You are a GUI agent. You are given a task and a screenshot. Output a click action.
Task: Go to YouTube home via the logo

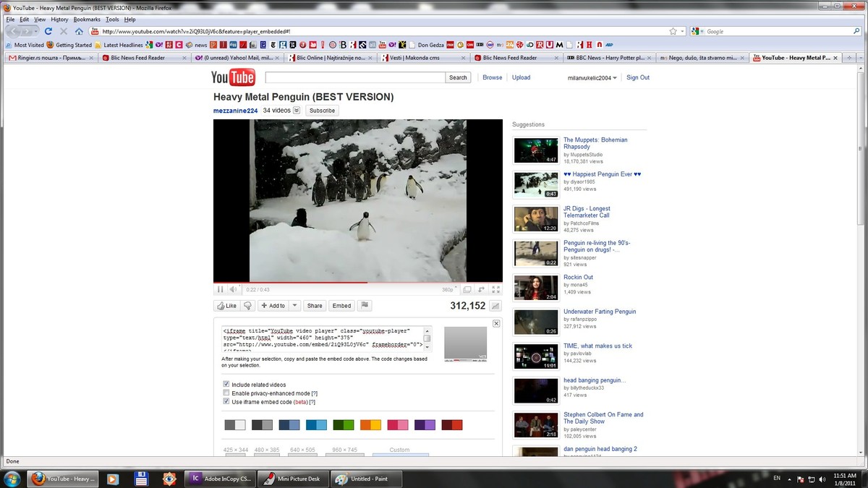(232, 77)
